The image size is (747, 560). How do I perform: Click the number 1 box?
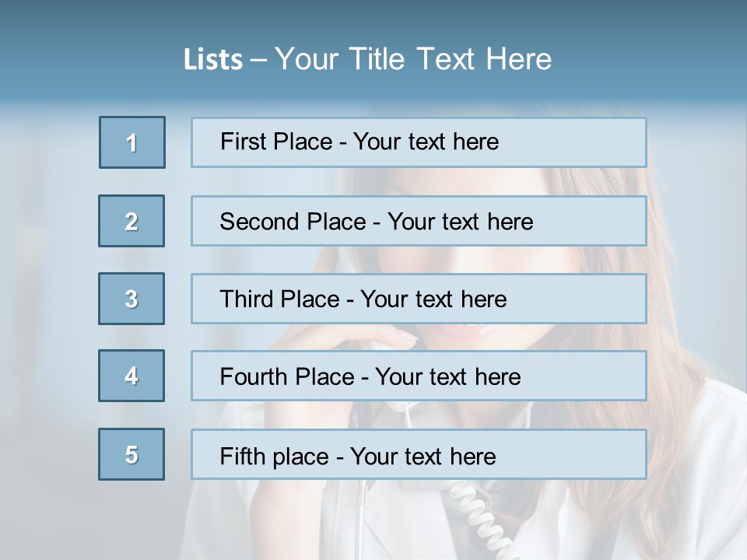pos(132,142)
